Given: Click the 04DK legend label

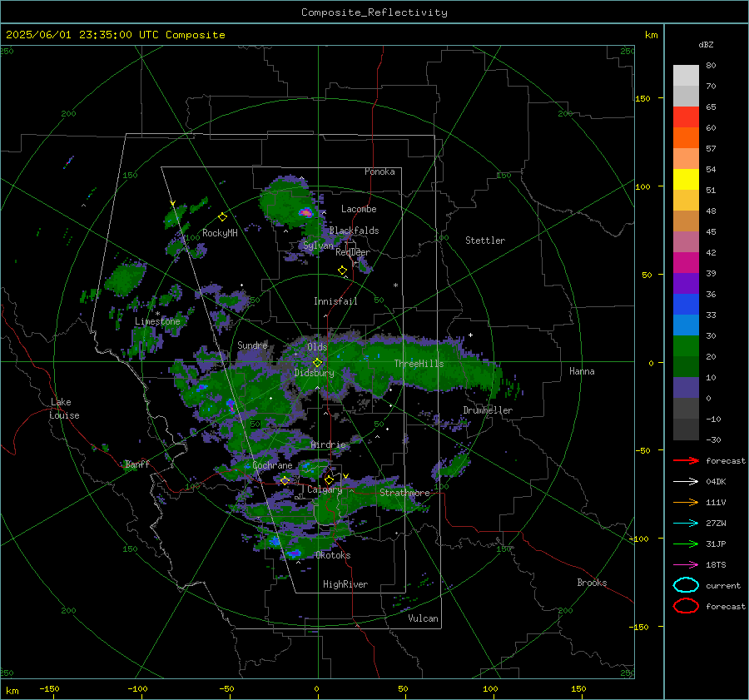Looking at the screenshot, I should pos(716,482).
